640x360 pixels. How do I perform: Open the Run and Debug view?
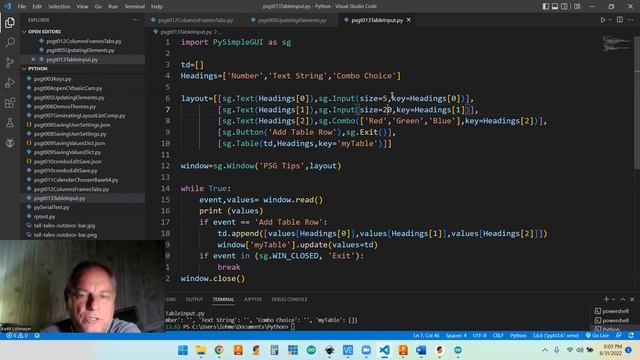click(10, 82)
